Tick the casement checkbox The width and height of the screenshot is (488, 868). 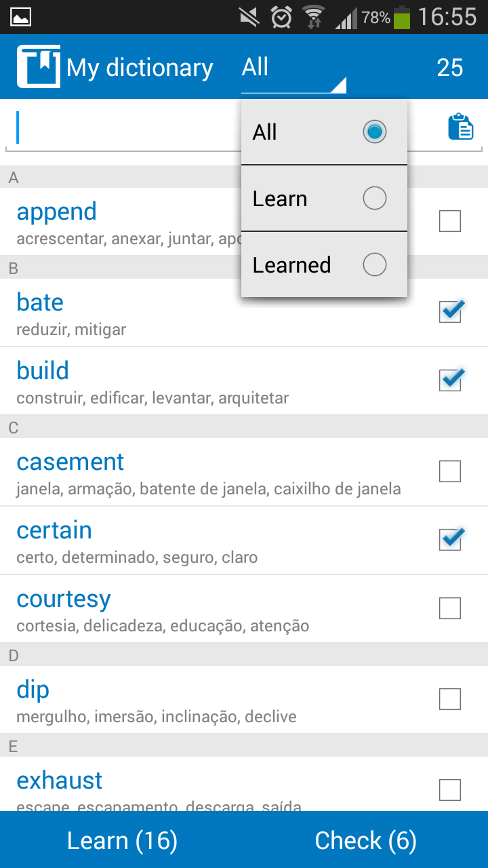point(450,471)
